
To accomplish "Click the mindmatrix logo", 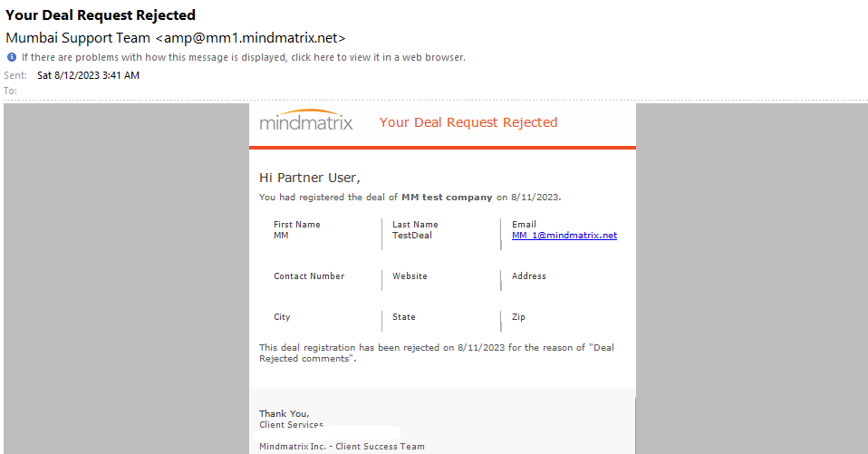I will click(x=306, y=121).
